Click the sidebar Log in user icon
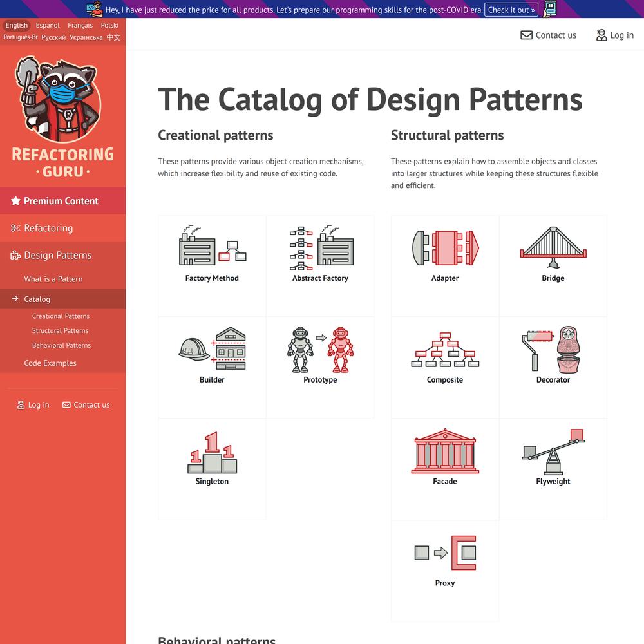 [21, 405]
